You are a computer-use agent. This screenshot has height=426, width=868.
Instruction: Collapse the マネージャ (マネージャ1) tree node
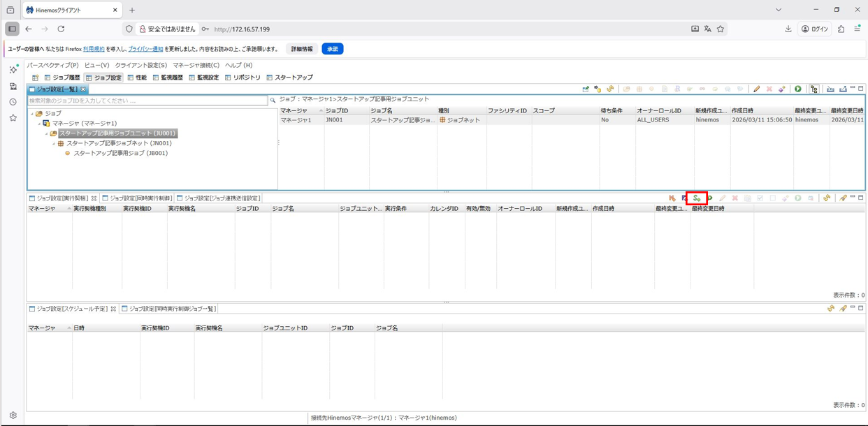[39, 124]
